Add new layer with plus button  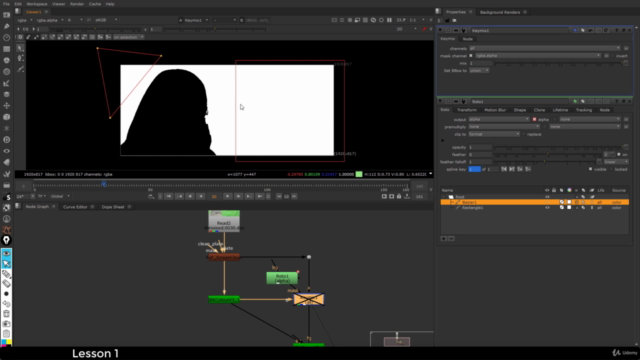pos(444,238)
